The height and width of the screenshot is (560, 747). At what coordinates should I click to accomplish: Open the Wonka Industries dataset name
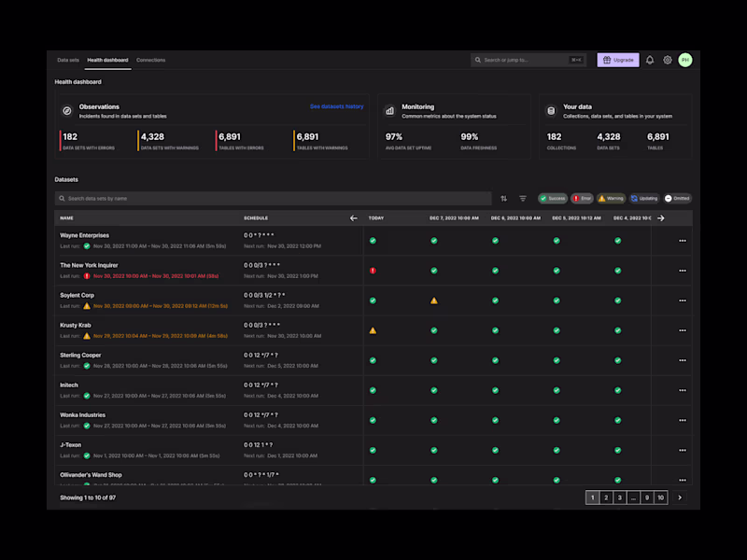pyautogui.click(x=82, y=415)
